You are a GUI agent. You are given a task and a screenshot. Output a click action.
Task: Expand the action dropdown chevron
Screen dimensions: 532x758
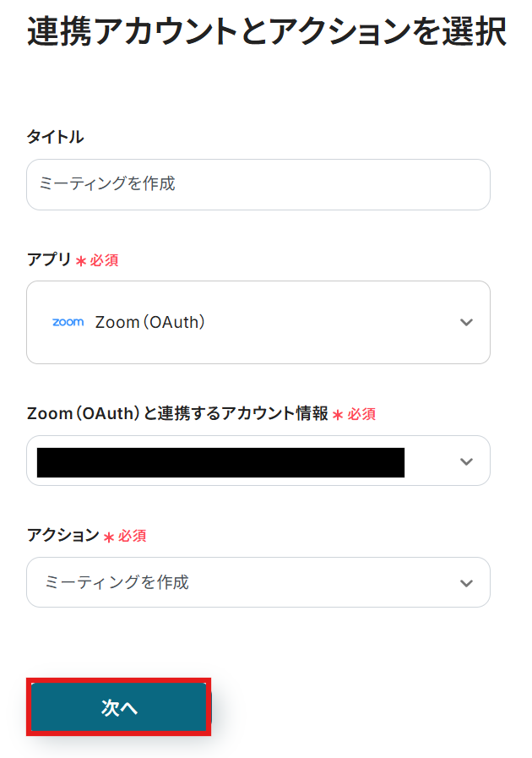pos(466,583)
